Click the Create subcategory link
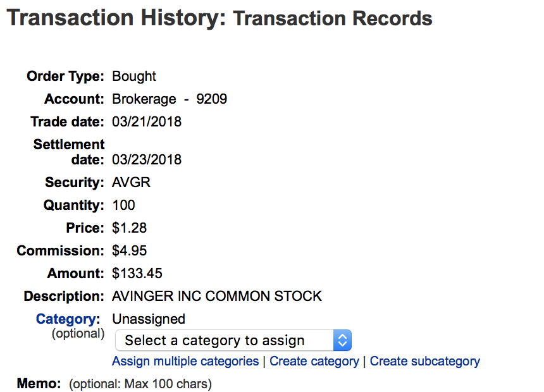 424,362
